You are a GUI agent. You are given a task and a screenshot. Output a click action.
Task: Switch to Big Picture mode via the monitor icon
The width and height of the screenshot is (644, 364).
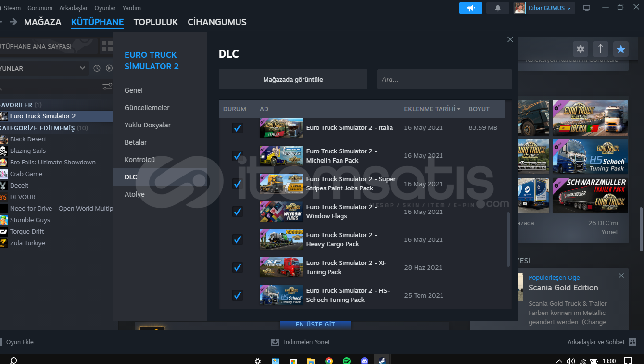586,8
